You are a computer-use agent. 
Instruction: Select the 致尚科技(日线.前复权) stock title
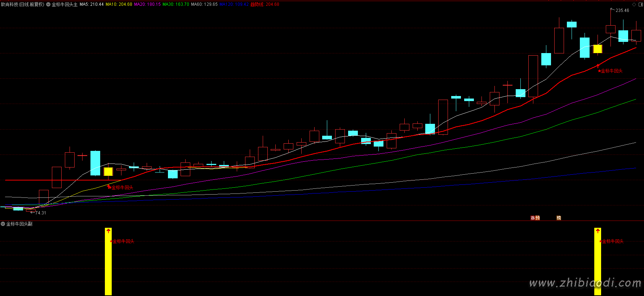click(x=22, y=4)
